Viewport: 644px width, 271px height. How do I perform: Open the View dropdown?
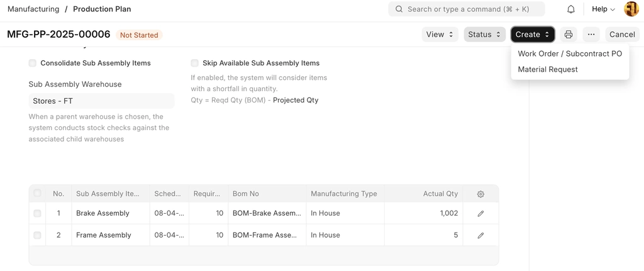[x=440, y=35]
